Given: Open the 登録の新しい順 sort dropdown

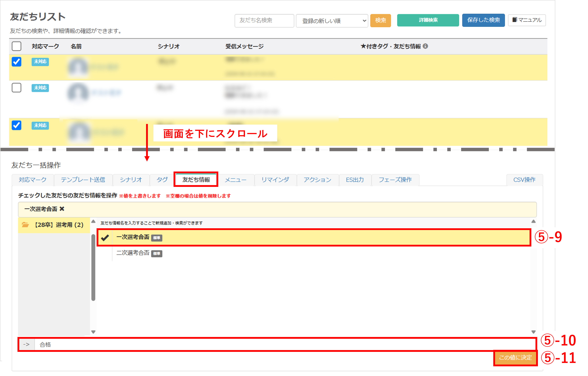Looking at the screenshot, I should click(x=332, y=21).
